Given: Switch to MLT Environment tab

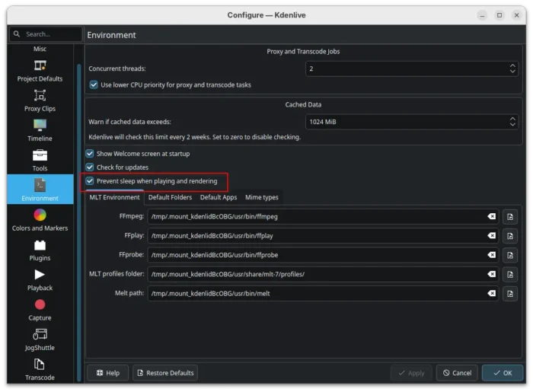Looking at the screenshot, I should click(x=114, y=197).
